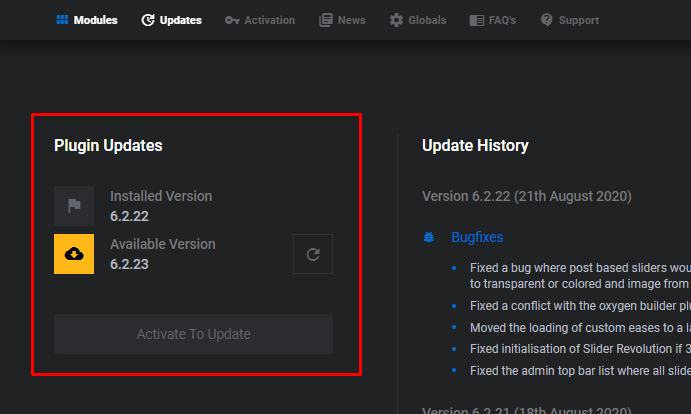Select the Version 6.2.22 release heading

click(527, 196)
